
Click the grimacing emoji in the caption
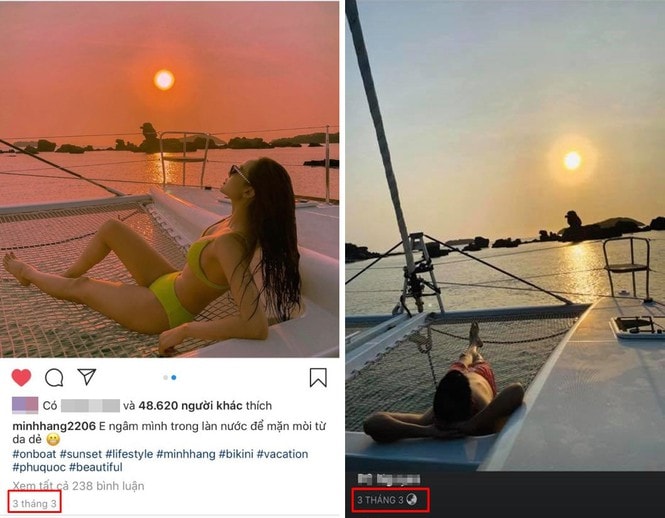coord(53,440)
